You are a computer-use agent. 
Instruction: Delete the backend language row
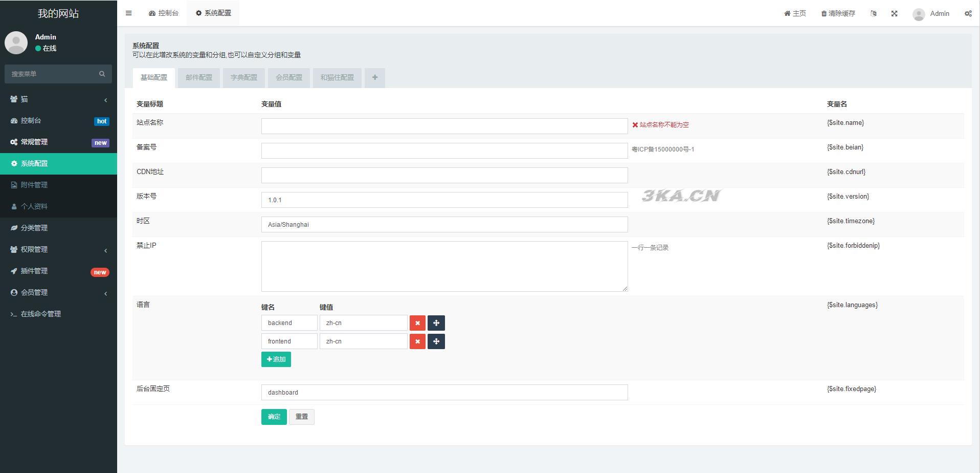click(x=417, y=323)
